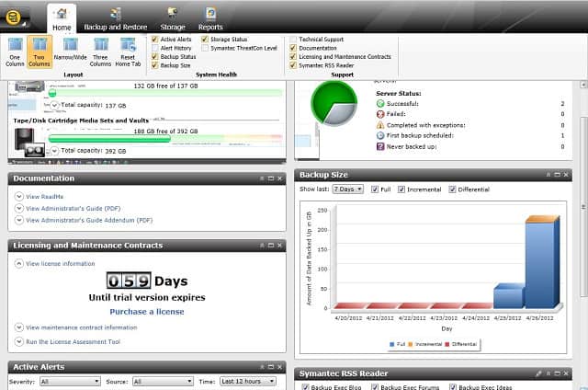Click the red Failed status icon

(x=380, y=114)
